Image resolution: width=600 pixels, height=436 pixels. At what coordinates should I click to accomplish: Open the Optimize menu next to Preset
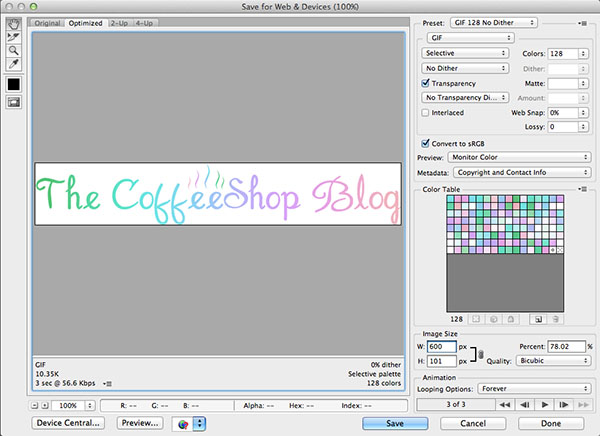(582, 23)
